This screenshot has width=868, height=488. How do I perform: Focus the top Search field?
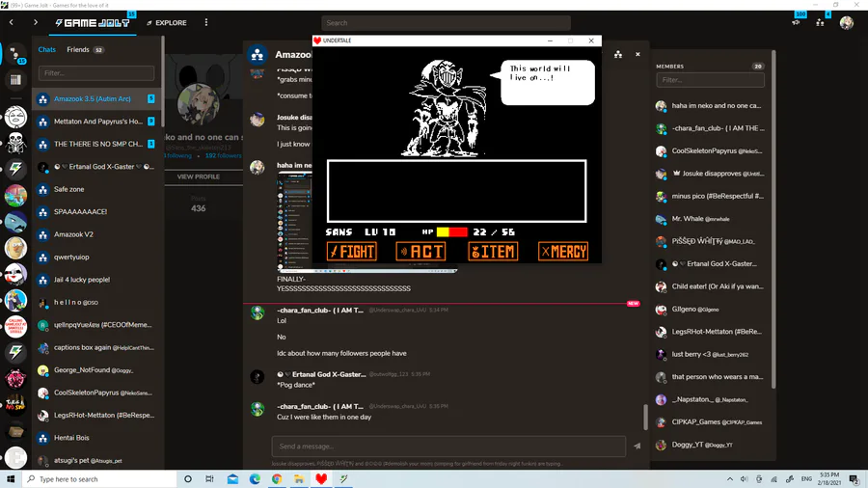446,23
